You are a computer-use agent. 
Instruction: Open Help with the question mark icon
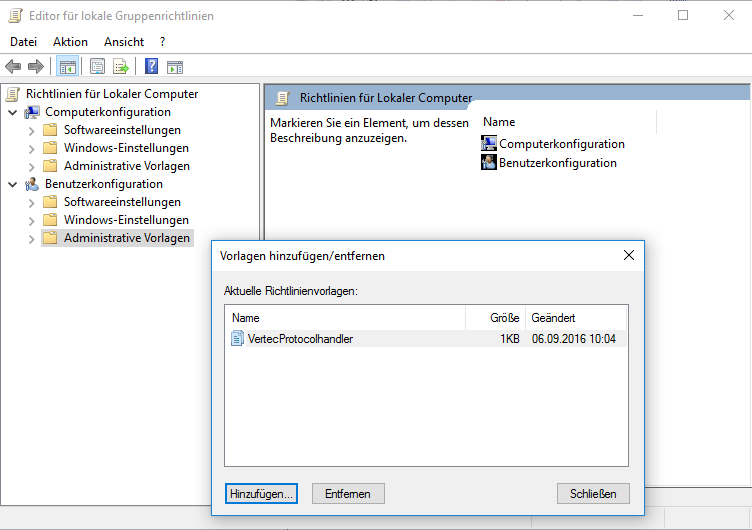(x=151, y=67)
